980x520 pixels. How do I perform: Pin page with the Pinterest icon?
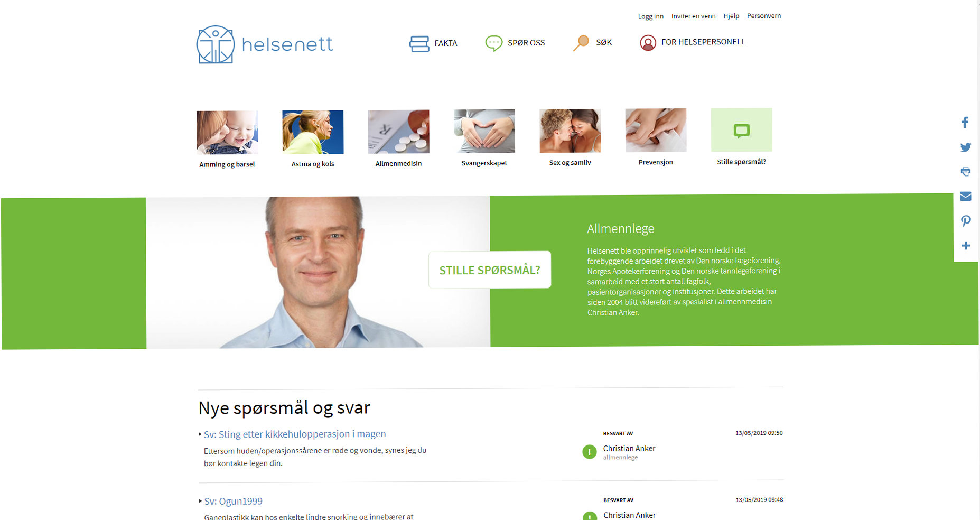click(x=965, y=221)
